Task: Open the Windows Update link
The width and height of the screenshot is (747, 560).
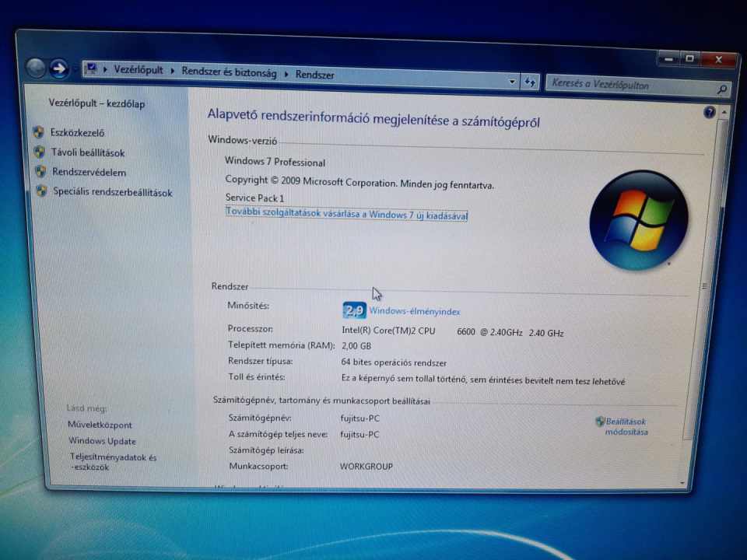Action: point(102,441)
